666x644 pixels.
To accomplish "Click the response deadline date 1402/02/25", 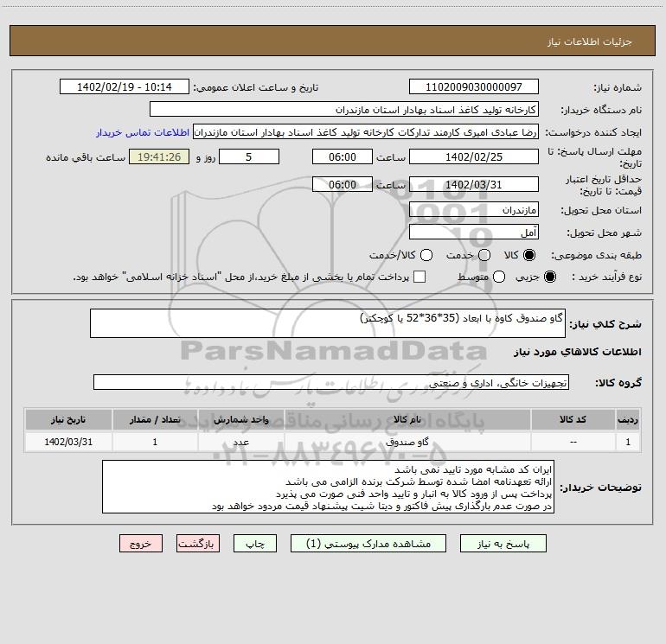I will pos(474,157).
